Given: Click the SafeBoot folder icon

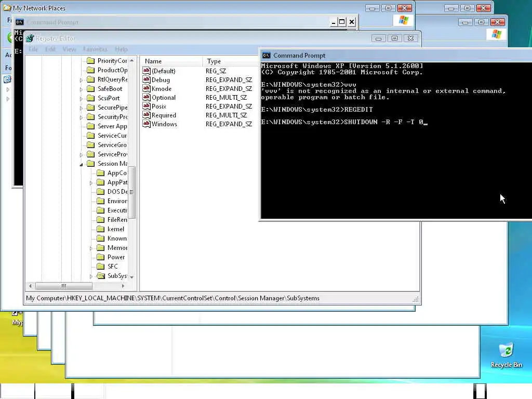Looking at the screenshot, I should pos(90,88).
